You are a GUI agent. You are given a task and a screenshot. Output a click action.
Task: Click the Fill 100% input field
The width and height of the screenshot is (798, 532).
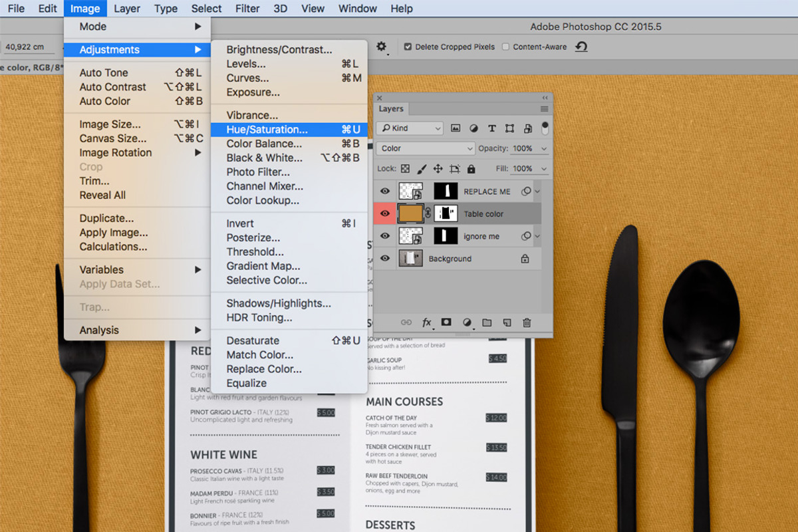pyautogui.click(x=523, y=169)
